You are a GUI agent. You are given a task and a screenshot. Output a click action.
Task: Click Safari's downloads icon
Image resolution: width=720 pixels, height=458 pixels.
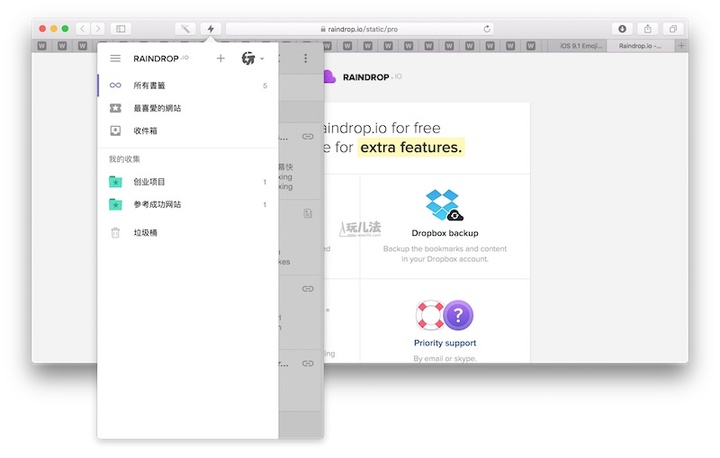(622, 29)
